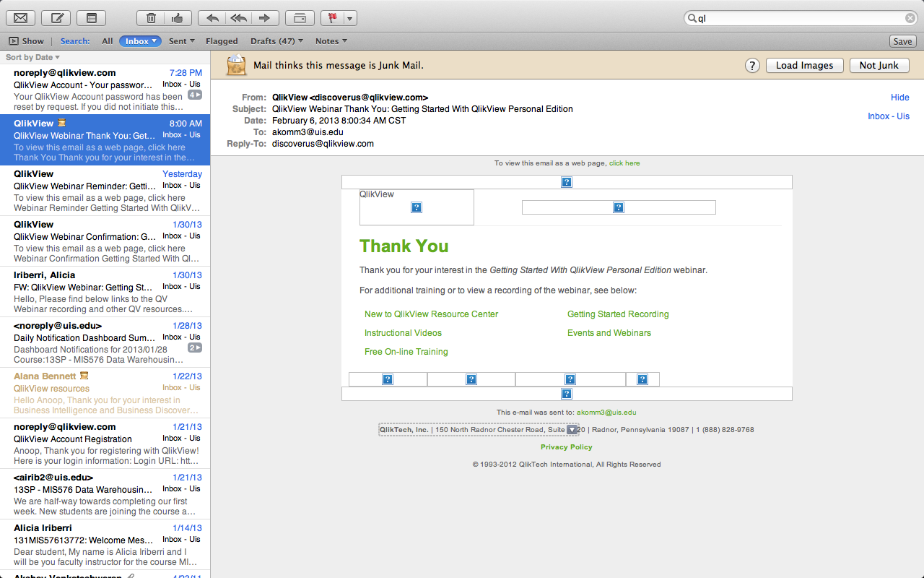Open Privacy Policy link

click(567, 447)
